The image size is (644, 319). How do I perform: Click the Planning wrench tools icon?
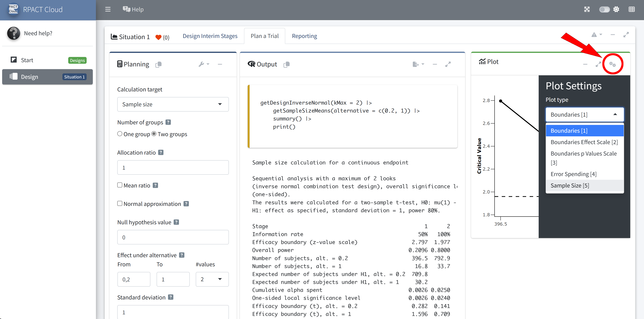[201, 64]
